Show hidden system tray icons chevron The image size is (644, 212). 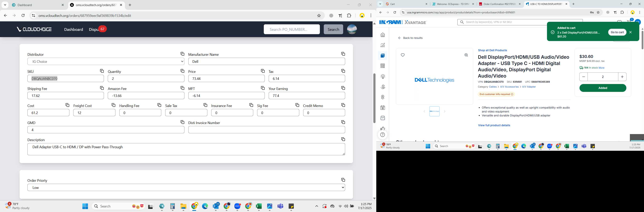316,206
